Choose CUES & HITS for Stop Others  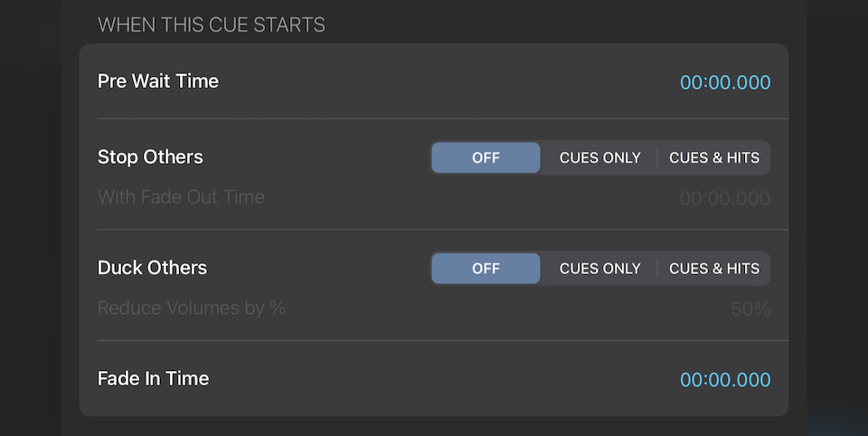[x=714, y=157]
